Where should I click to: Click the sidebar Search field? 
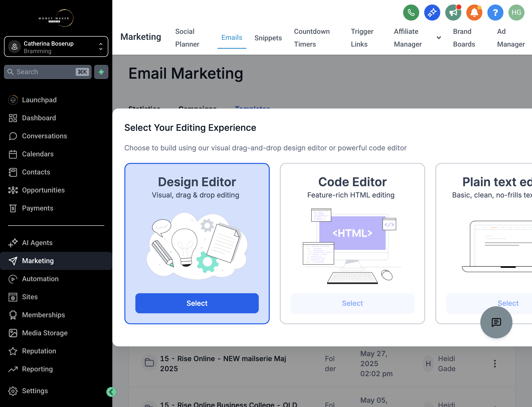point(48,72)
